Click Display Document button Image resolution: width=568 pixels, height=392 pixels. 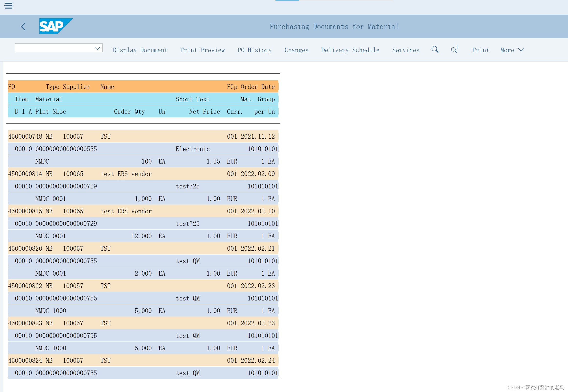[140, 50]
